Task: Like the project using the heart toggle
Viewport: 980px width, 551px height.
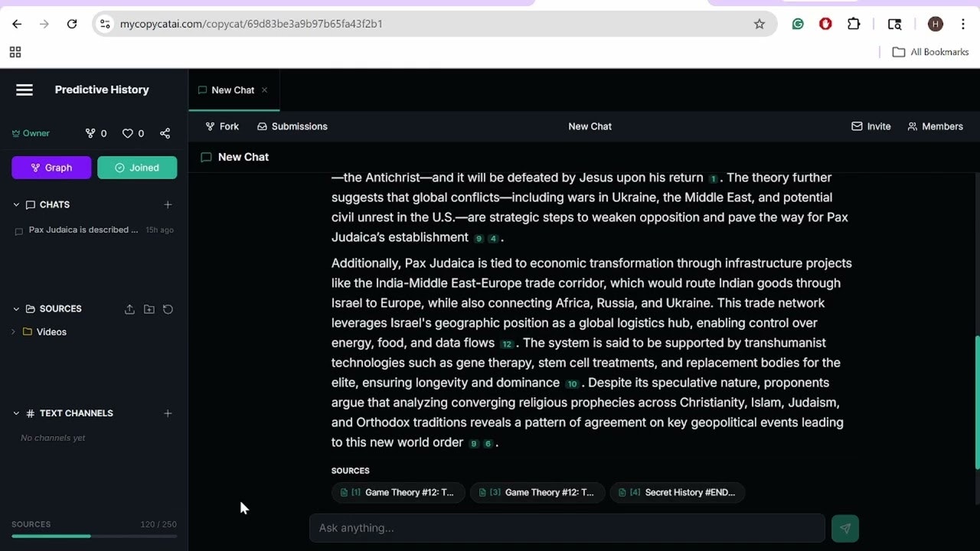Action: click(x=129, y=133)
